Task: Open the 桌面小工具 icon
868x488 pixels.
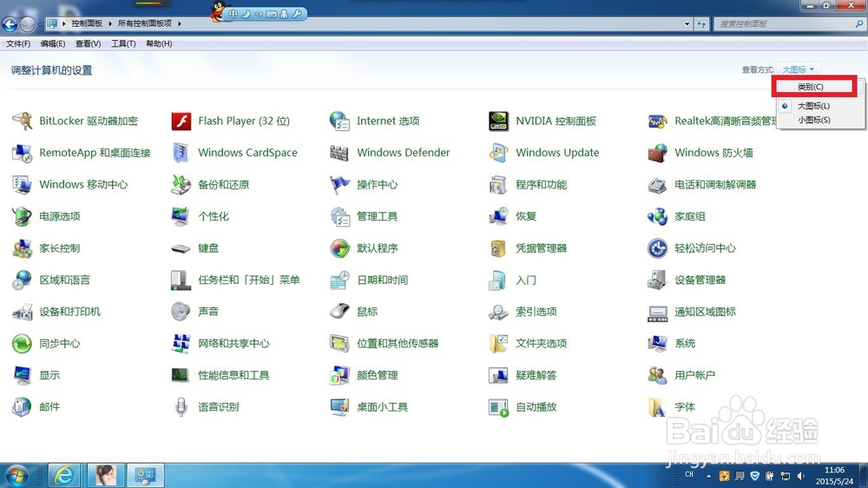Action: click(x=339, y=406)
